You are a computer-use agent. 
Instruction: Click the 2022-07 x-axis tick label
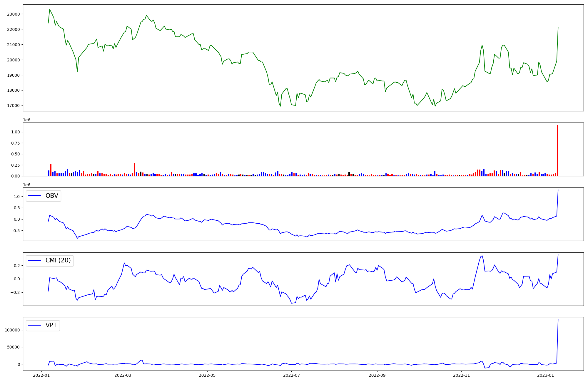(291, 375)
